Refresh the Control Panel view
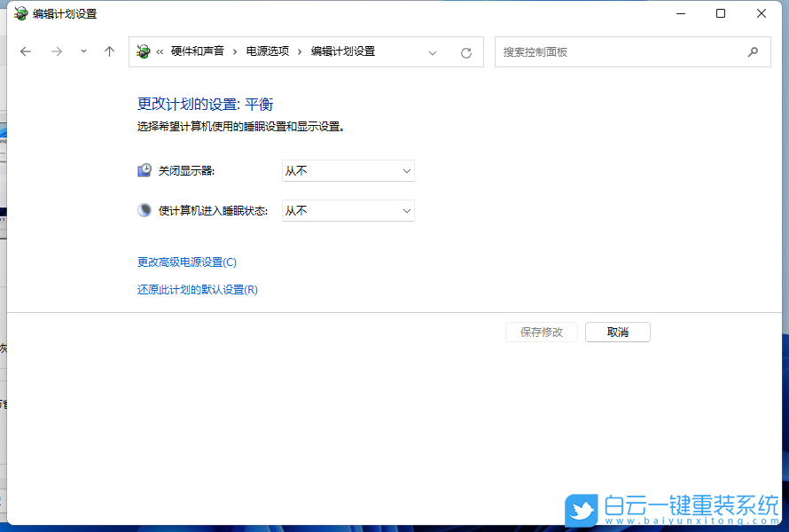The width and height of the screenshot is (789, 532). click(x=465, y=51)
